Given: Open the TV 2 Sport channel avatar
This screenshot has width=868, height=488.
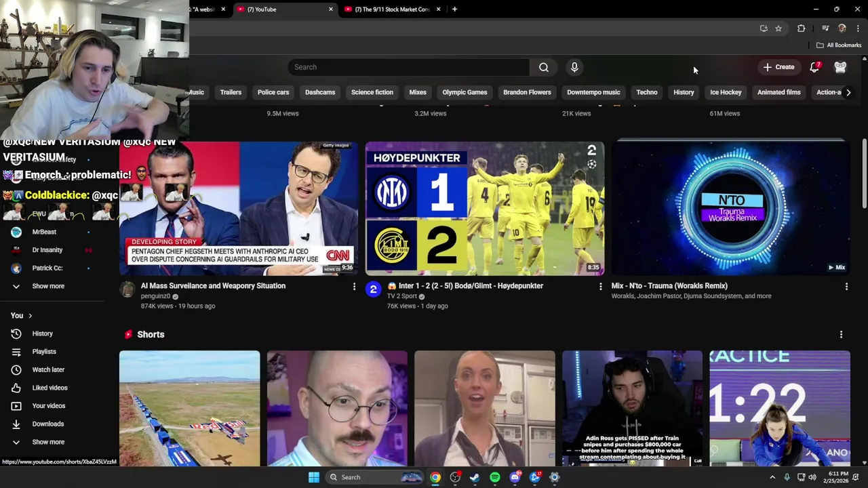Looking at the screenshot, I should point(373,290).
